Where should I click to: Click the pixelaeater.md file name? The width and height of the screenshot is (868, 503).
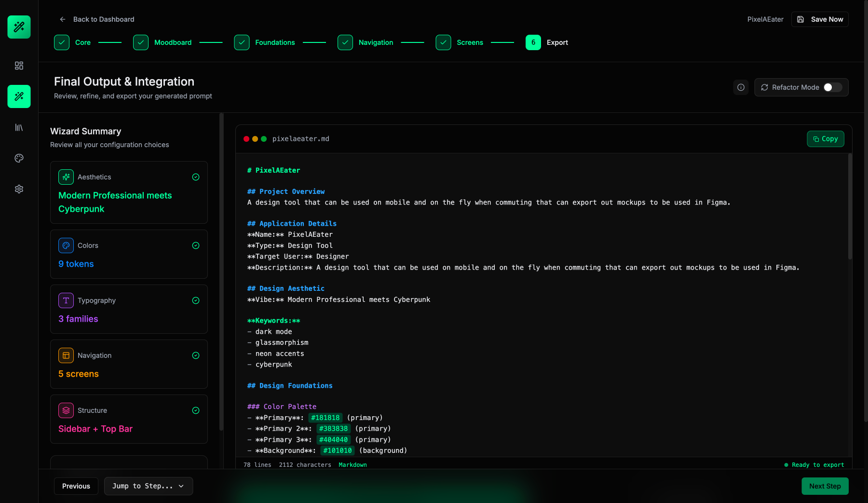[x=301, y=139]
